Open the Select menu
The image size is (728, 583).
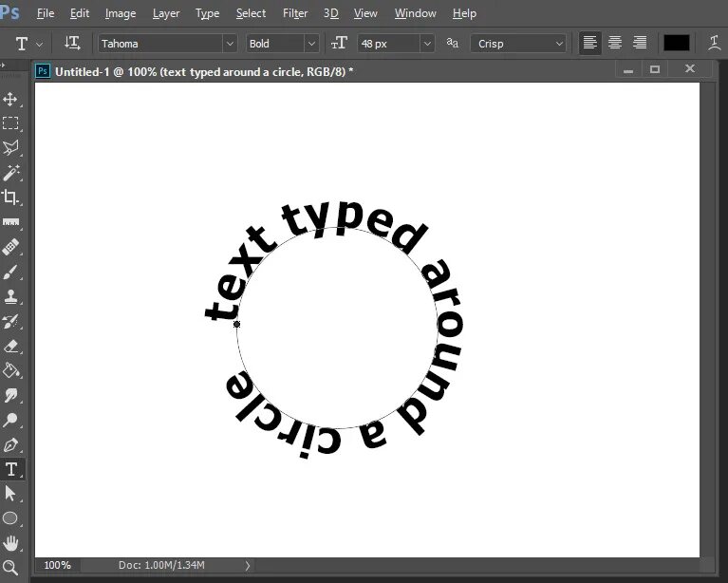click(x=251, y=13)
